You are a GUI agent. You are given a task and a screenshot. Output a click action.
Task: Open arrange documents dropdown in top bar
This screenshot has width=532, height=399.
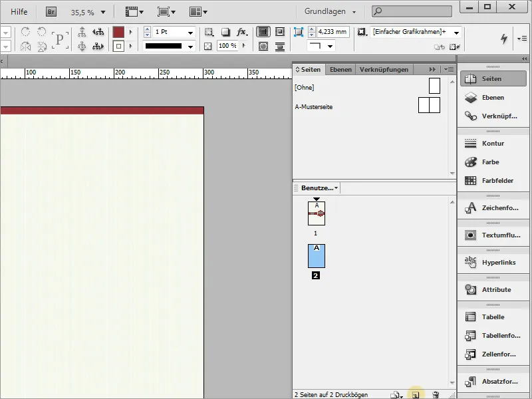click(198, 12)
